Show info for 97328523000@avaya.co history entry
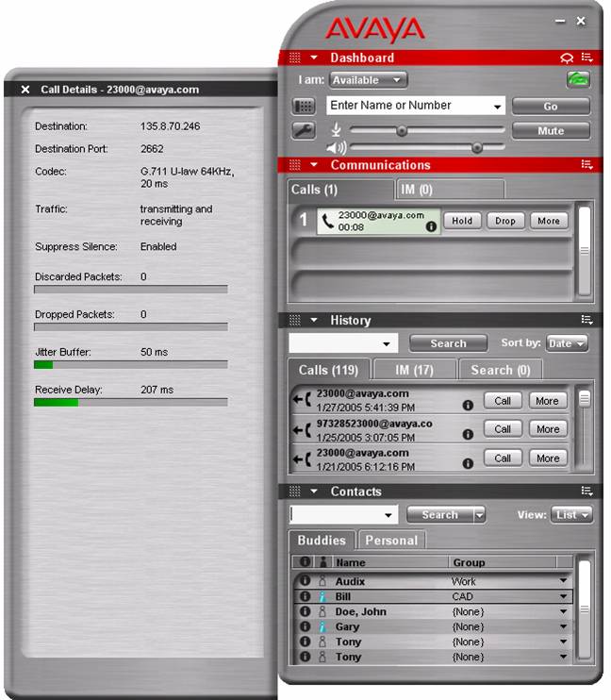611x700 pixels. pyautogui.click(x=468, y=434)
